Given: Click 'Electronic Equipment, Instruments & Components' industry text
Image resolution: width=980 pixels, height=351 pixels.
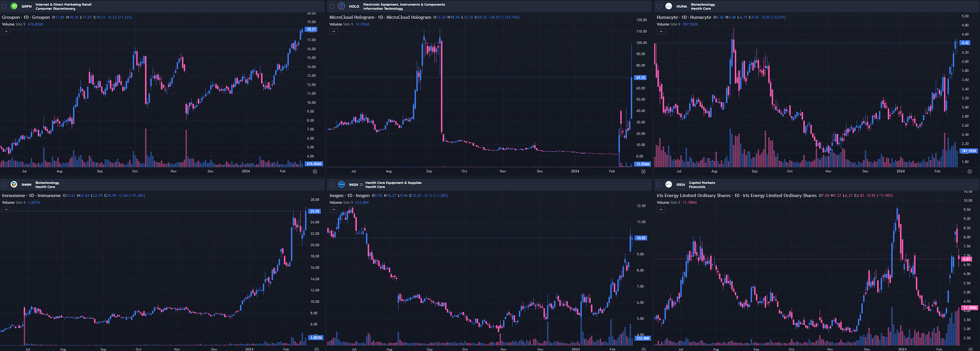Looking at the screenshot, I should [404, 4].
